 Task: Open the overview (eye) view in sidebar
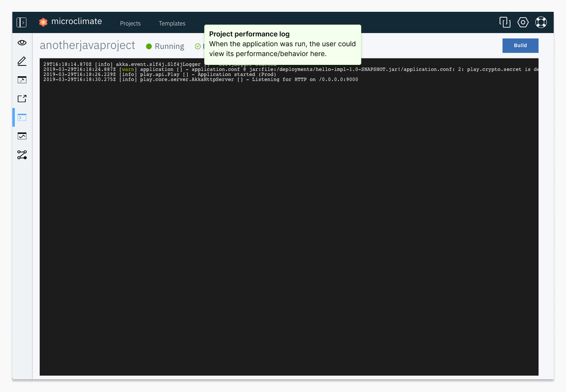point(22,43)
